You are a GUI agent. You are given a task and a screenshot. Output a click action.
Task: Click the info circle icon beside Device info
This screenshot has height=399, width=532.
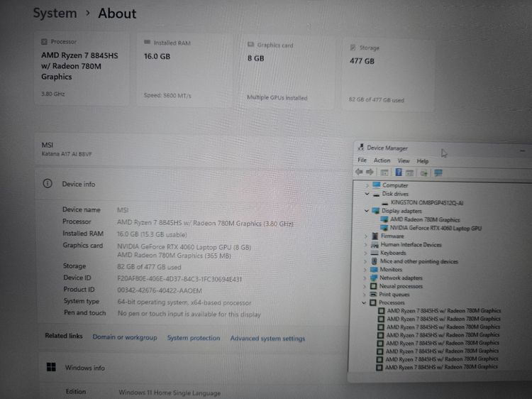pyautogui.click(x=48, y=183)
